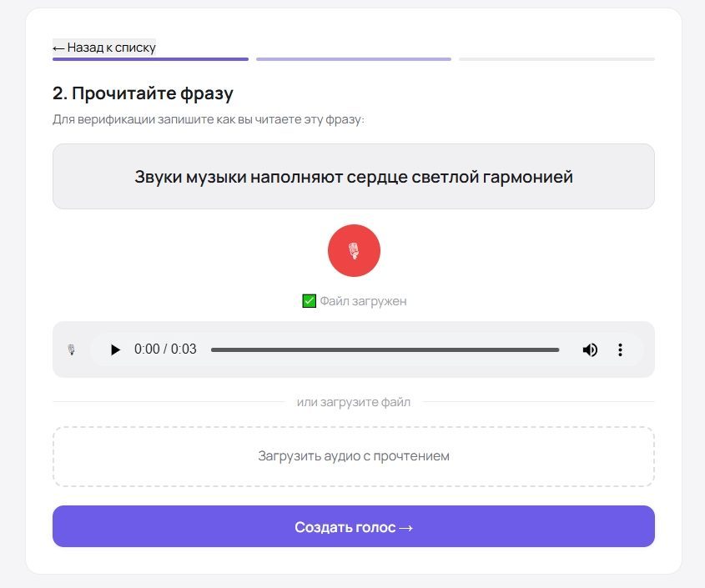The height and width of the screenshot is (588, 705).
Task: Click the 'или загрузите файл' separator label
Action: (x=354, y=402)
